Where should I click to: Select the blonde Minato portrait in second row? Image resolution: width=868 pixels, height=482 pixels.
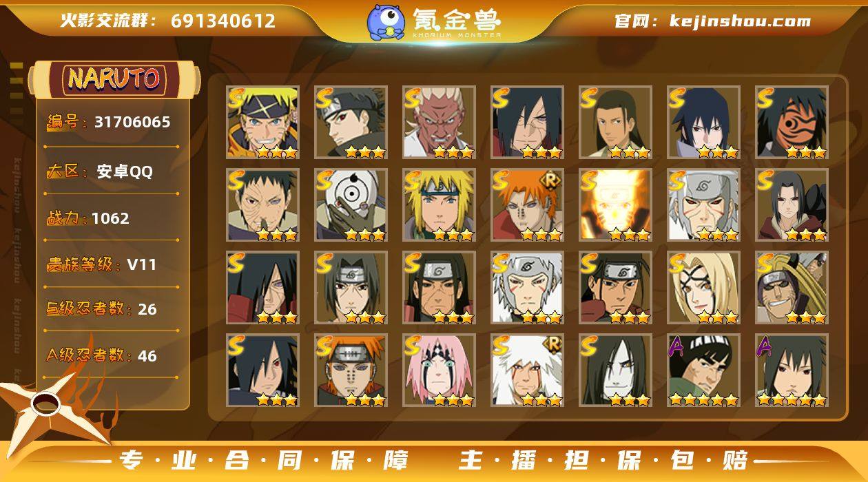click(x=439, y=205)
